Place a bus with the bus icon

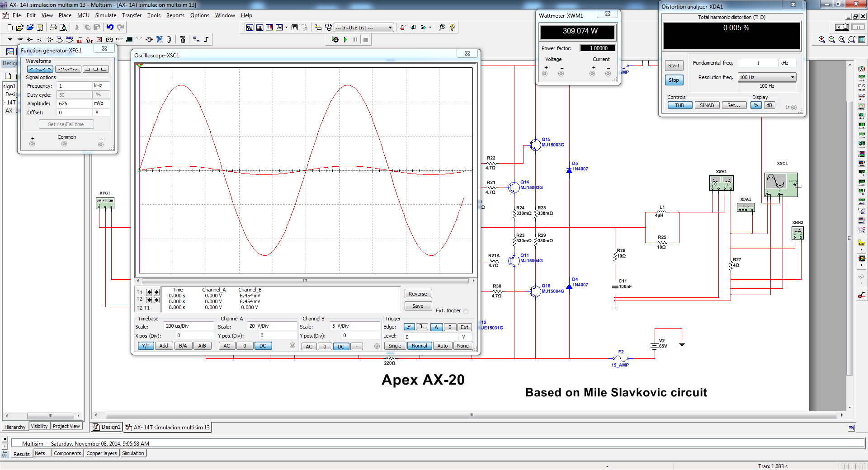click(x=206, y=39)
